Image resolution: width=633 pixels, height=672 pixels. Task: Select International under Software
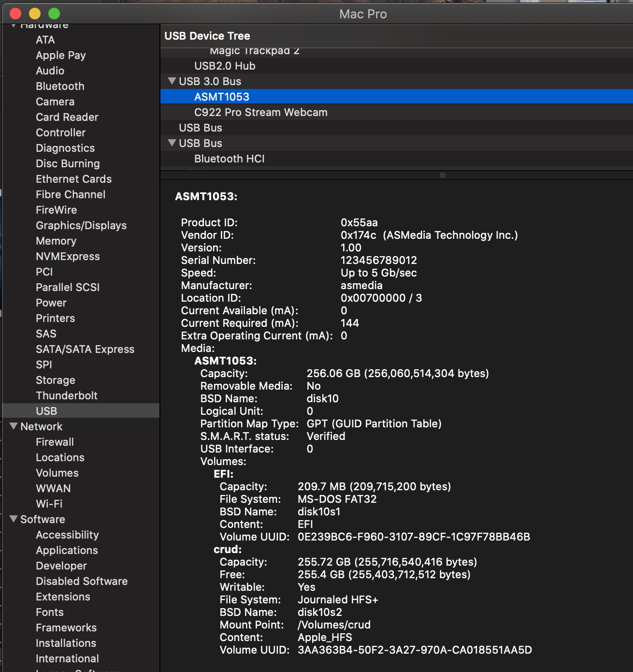click(68, 658)
